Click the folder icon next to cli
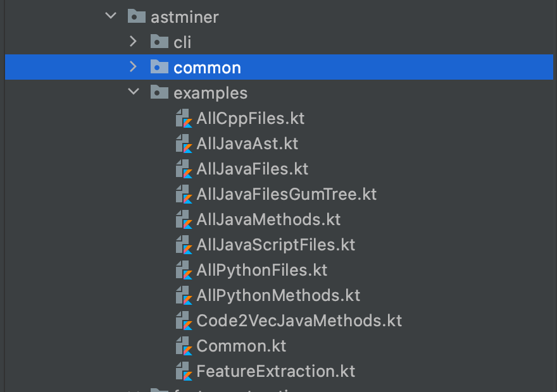Screen dimensions: 557x392 click(x=160, y=42)
